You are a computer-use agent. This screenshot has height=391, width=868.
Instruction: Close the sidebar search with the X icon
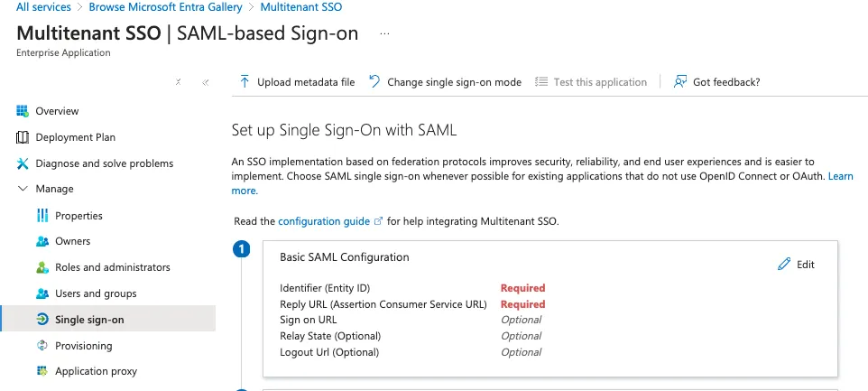(179, 82)
